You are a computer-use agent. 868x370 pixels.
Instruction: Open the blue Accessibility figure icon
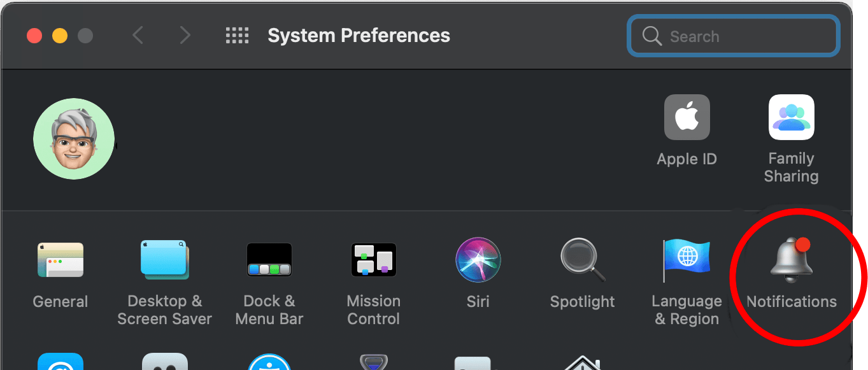(269, 362)
